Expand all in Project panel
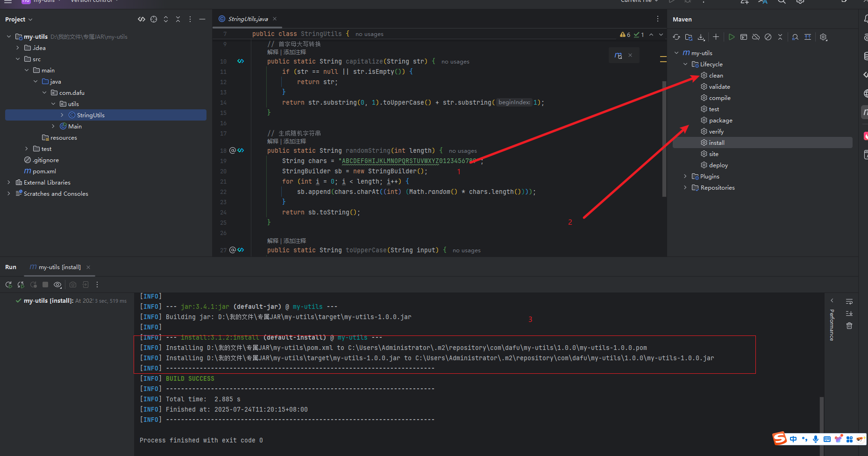Image resolution: width=868 pixels, height=456 pixels. [x=166, y=19]
